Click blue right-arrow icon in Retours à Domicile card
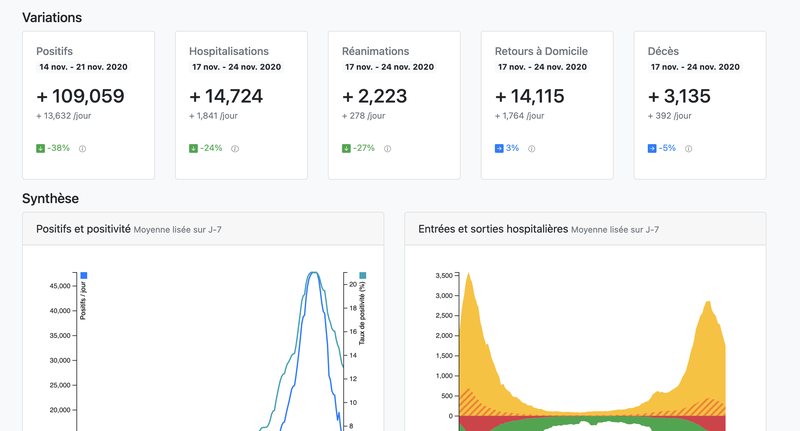 click(499, 148)
